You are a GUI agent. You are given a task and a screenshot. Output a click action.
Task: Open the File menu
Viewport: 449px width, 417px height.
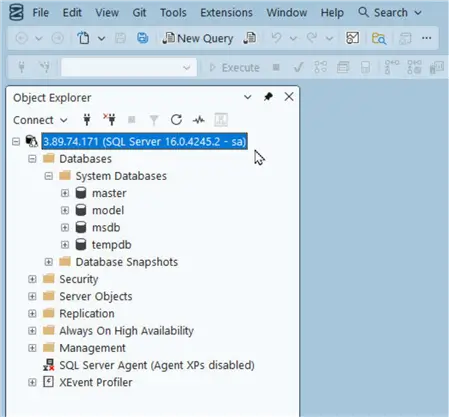41,13
